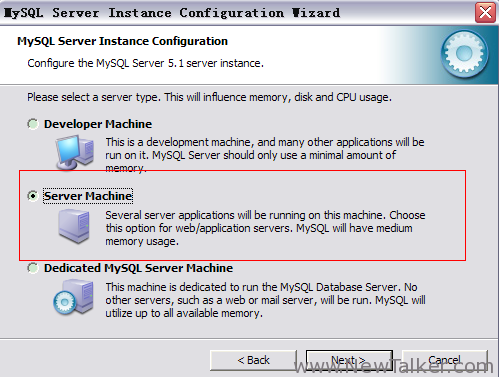Click the 'Server Machine' label text

(88, 196)
